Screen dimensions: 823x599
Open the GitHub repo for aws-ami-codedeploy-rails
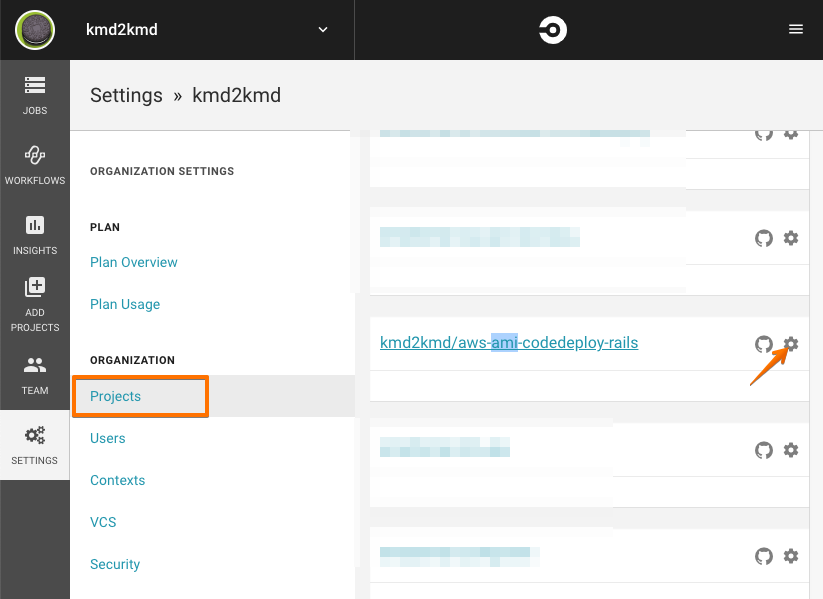(x=764, y=344)
